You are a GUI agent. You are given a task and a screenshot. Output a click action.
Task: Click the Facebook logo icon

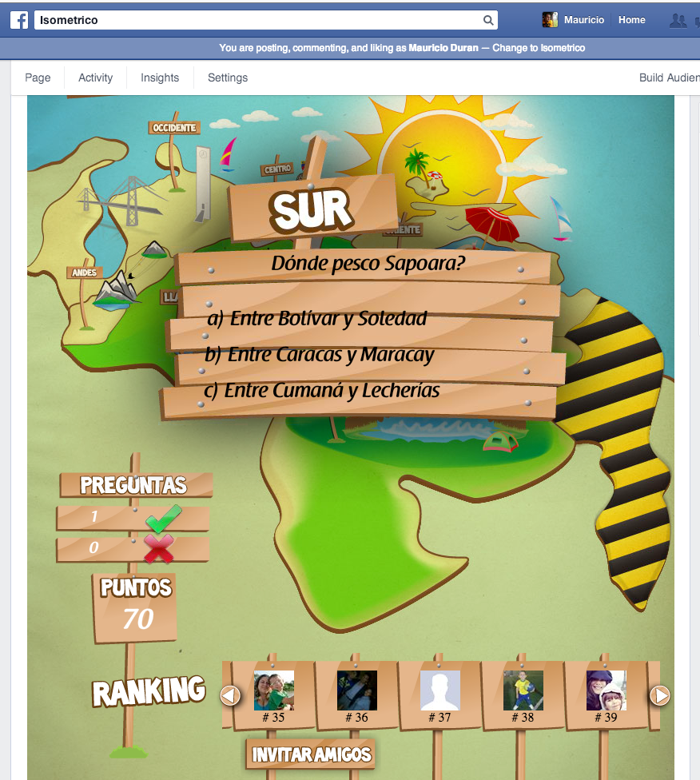(x=19, y=20)
